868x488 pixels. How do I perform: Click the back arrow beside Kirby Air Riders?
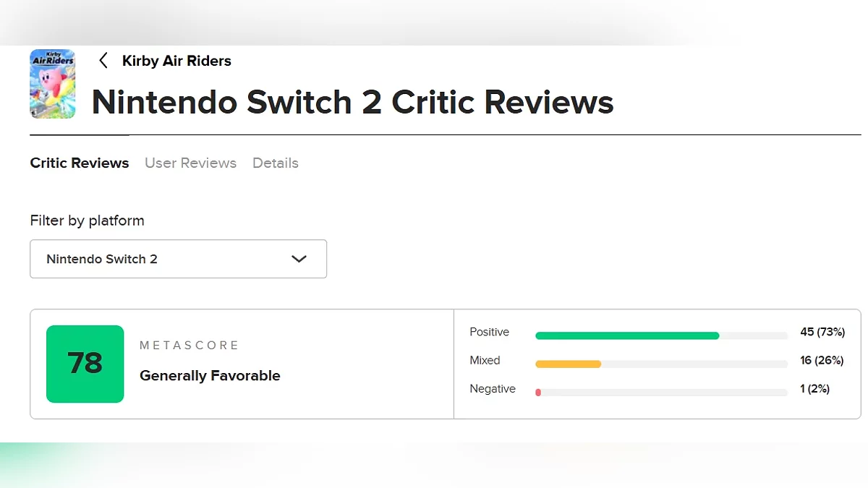pos(103,61)
